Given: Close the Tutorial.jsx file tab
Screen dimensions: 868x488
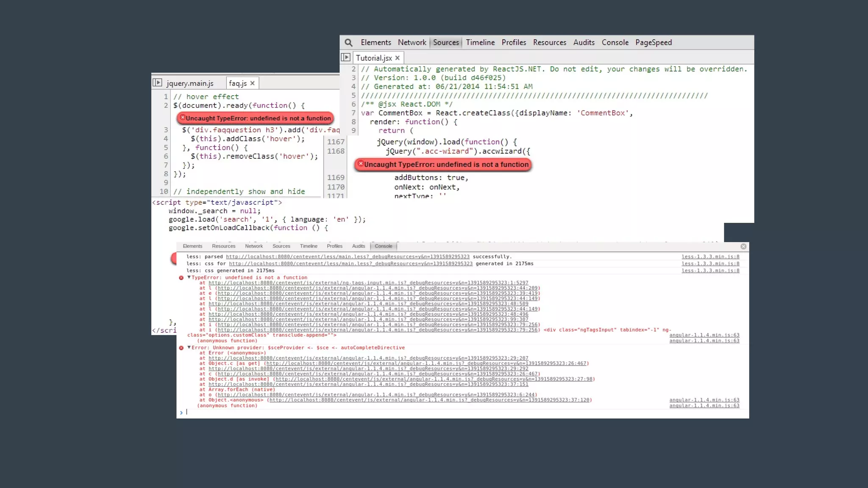Looking at the screenshot, I should [397, 58].
